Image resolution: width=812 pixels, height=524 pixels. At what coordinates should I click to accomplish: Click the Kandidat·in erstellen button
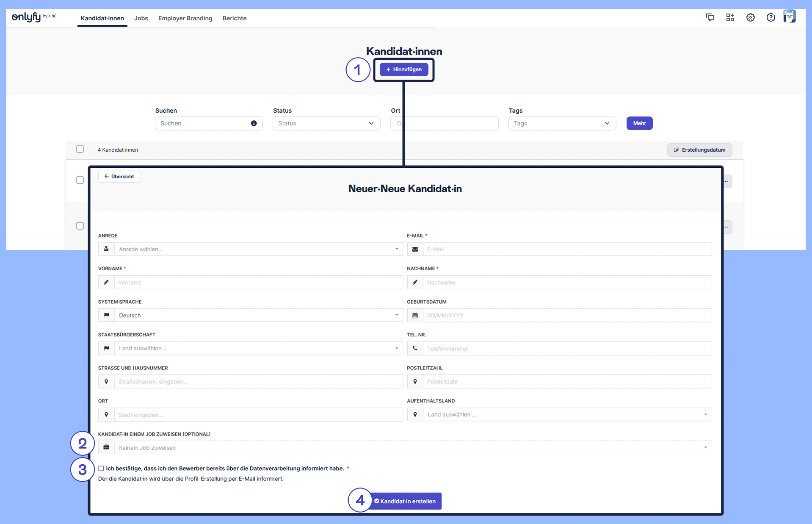(x=405, y=501)
